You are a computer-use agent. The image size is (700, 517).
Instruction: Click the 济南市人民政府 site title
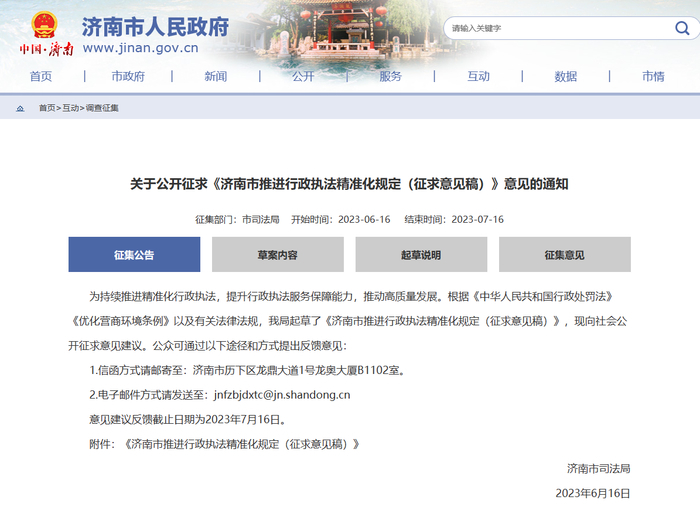coord(155,27)
